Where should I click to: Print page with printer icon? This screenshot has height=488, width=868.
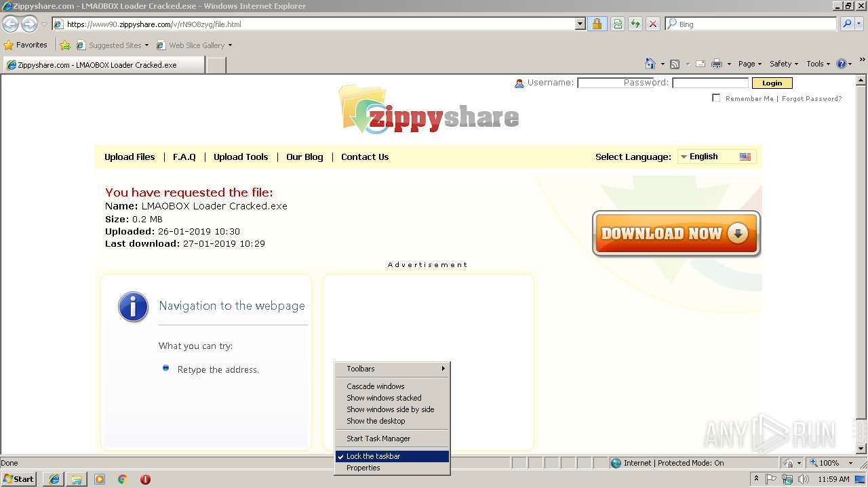pyautogui.click(x=717, y=64)
